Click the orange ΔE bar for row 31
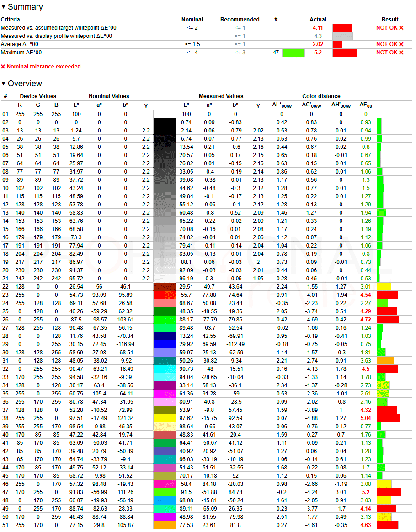 click(x=385, y=361)
